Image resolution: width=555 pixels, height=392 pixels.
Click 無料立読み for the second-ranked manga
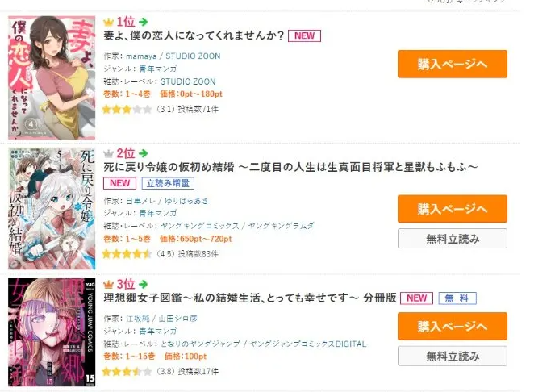click(x=453, y=239)
